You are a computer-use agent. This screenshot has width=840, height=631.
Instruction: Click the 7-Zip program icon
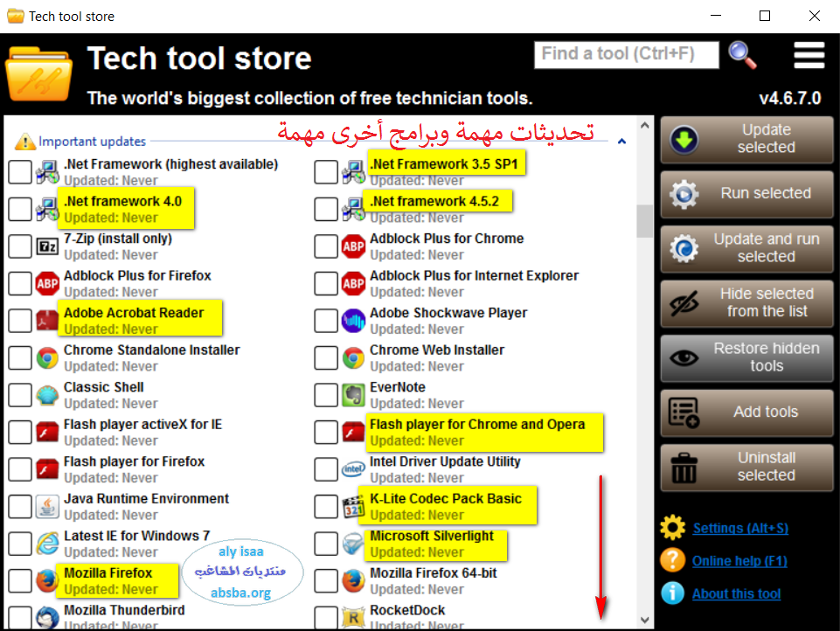pyautogui.click(x=47, y=246)
